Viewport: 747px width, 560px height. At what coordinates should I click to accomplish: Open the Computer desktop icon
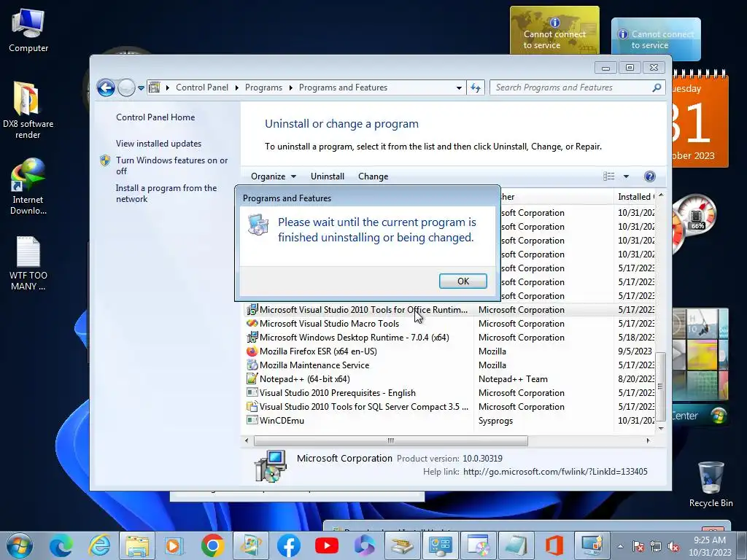[x=28, y=31]
